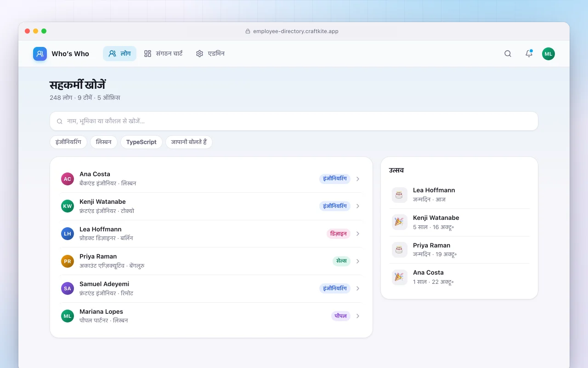Open notifications bell icon
Image resolution: width=588 pixels, height=368 pixels.
pyautogui.click(x=529, y=54)
